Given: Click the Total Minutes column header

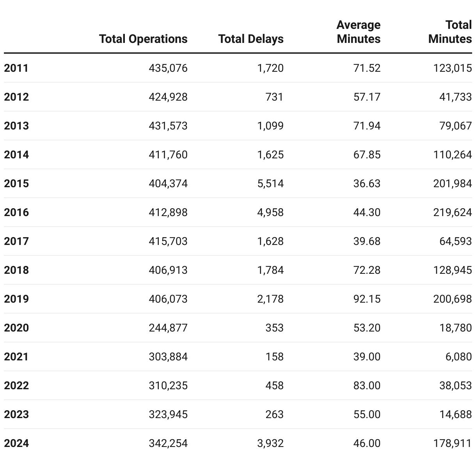Looking at the screenshot, I should pyautogui.click(x=450, y=32).
